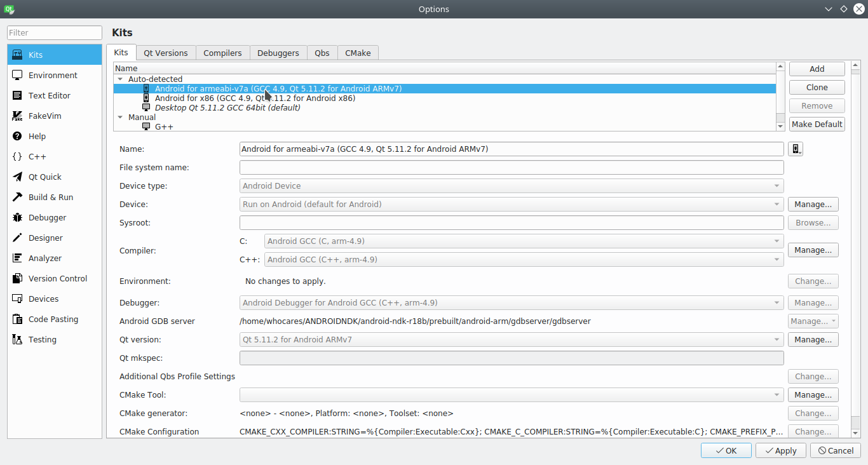
Task: Select Desktop Qt 5.11.2 GCC 64bit kit
Action: point(445,107)
